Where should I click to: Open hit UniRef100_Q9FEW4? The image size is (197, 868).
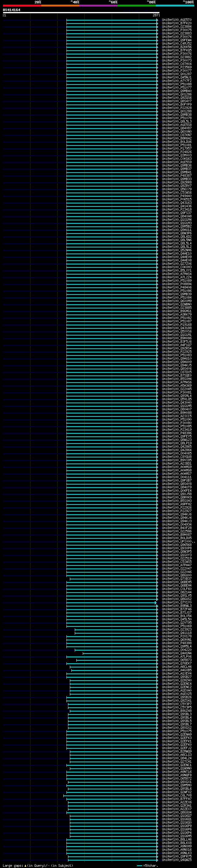point(176,40)
